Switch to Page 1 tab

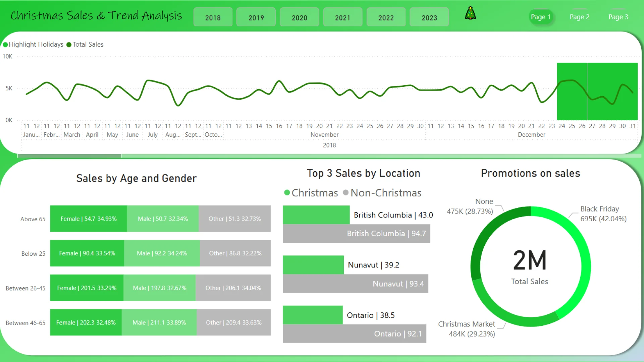[541, 17]
